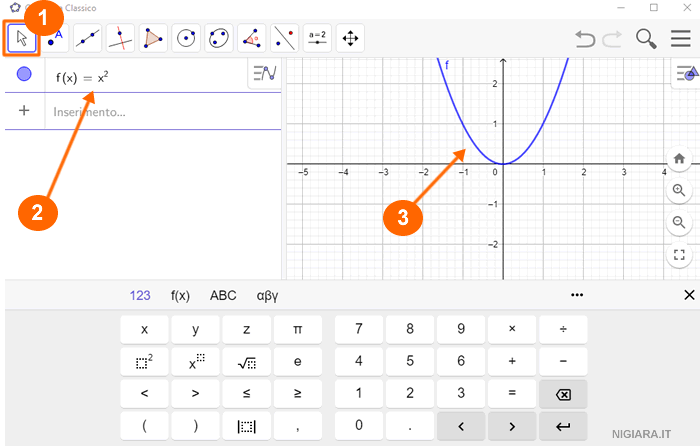Select the f(x) = x² algebra row
Screen dimensions: 700x446
tap(143, 76)
